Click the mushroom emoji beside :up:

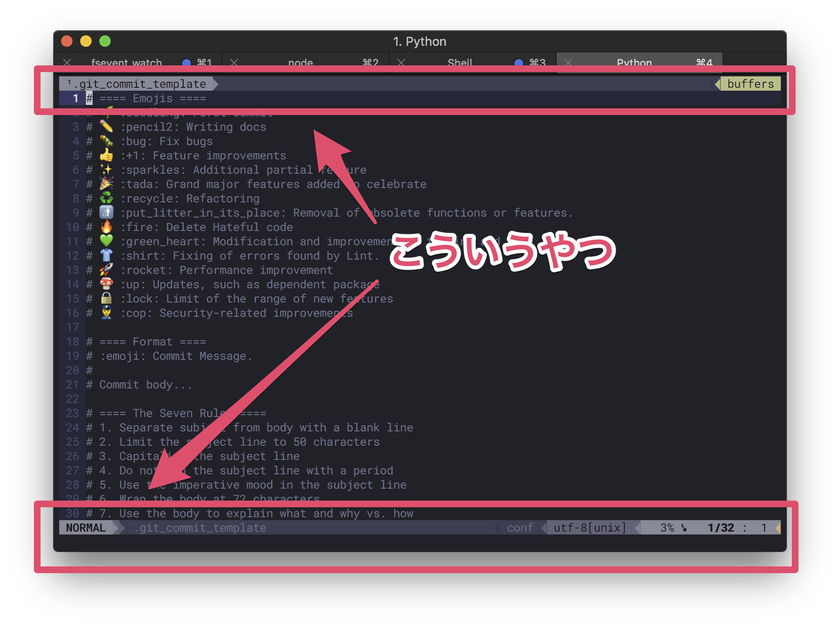coord(106,284)
